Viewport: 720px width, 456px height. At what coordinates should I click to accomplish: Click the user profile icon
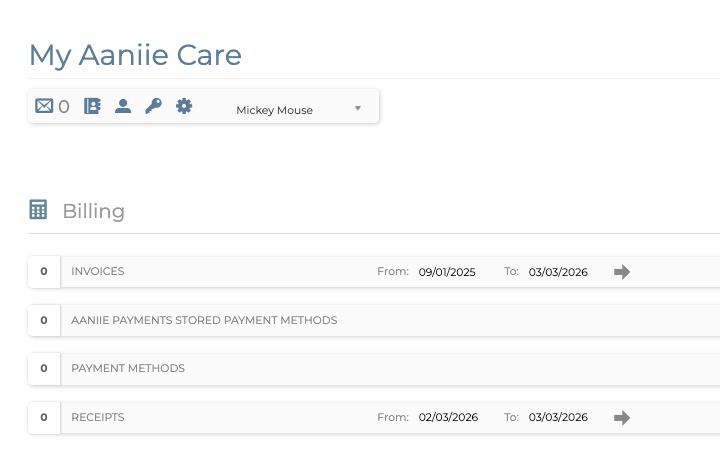tap(123, 106)
